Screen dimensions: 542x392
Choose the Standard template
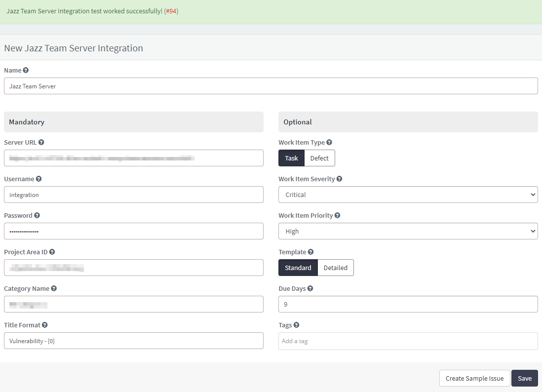[x=298, y=268]
